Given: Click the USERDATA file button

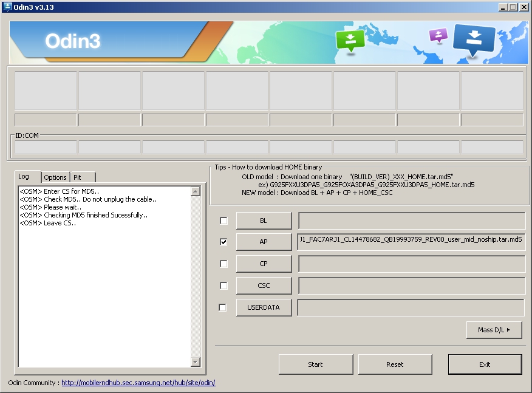Looking at the screenshot, I should [x=264, y=307].
